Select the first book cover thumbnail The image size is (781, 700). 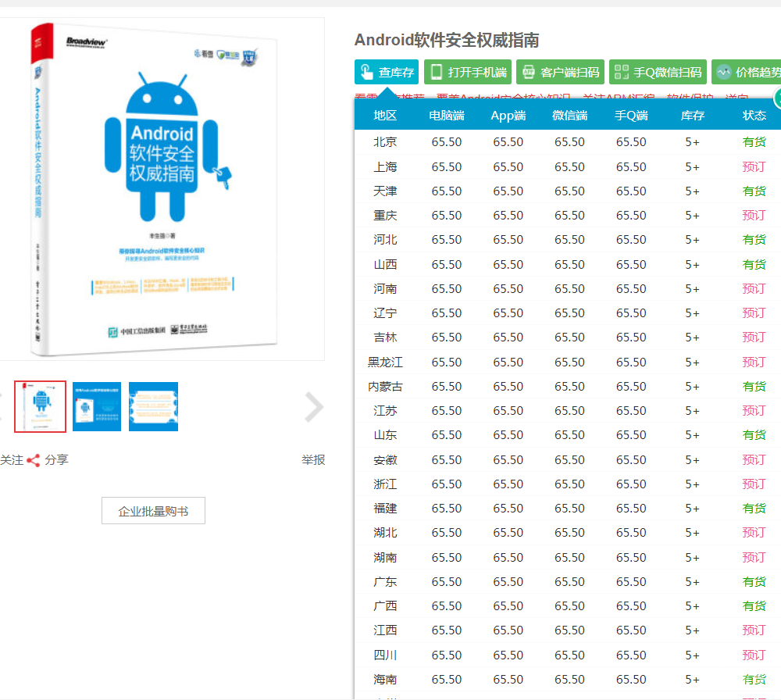tap(41, 406)
